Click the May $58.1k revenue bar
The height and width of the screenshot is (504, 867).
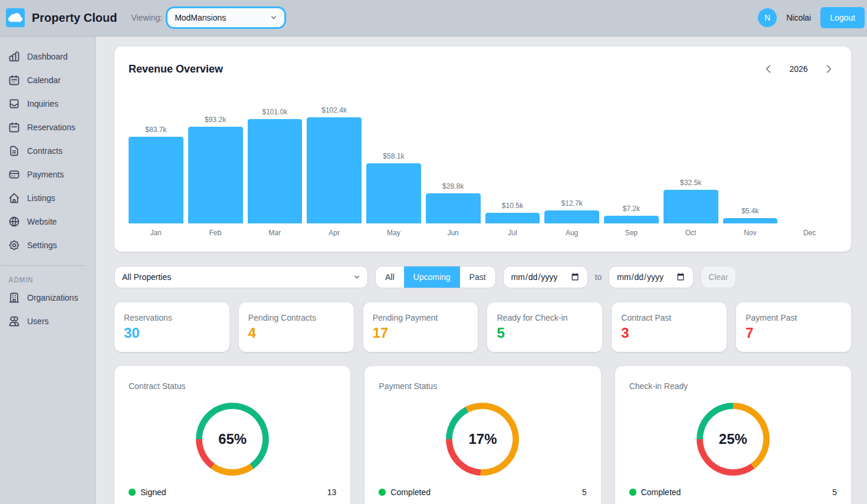[393, 193]
